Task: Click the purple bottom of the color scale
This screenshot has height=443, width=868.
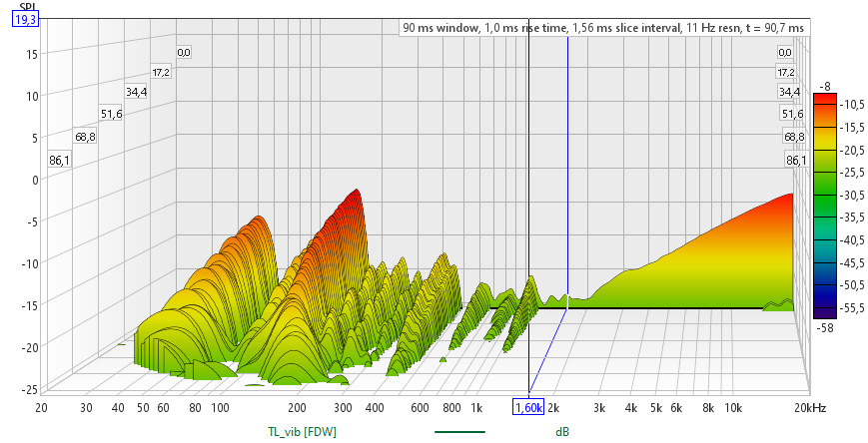Action: (x=825, y=313)
